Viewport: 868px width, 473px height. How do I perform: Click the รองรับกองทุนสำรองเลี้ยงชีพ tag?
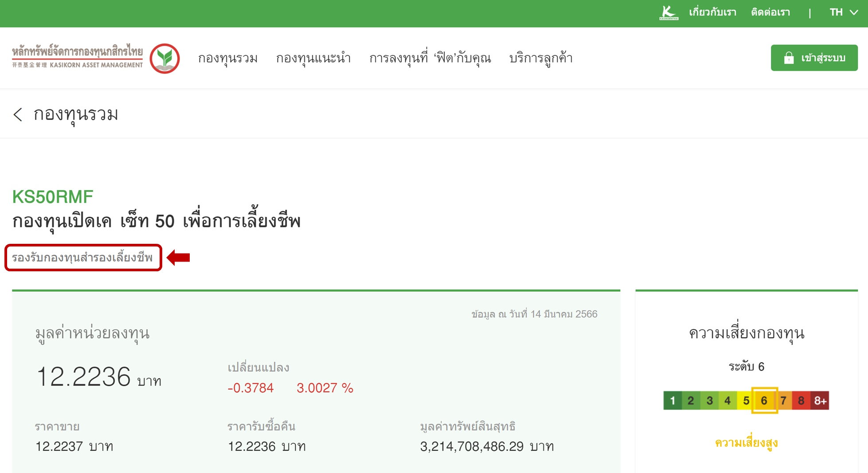pos(83,258)
